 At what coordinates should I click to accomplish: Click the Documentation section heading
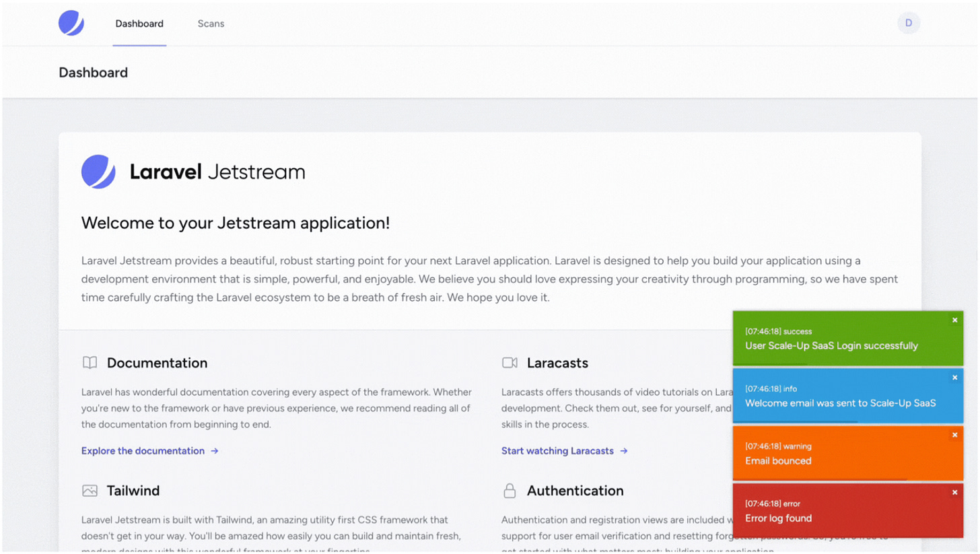point(157,363)
